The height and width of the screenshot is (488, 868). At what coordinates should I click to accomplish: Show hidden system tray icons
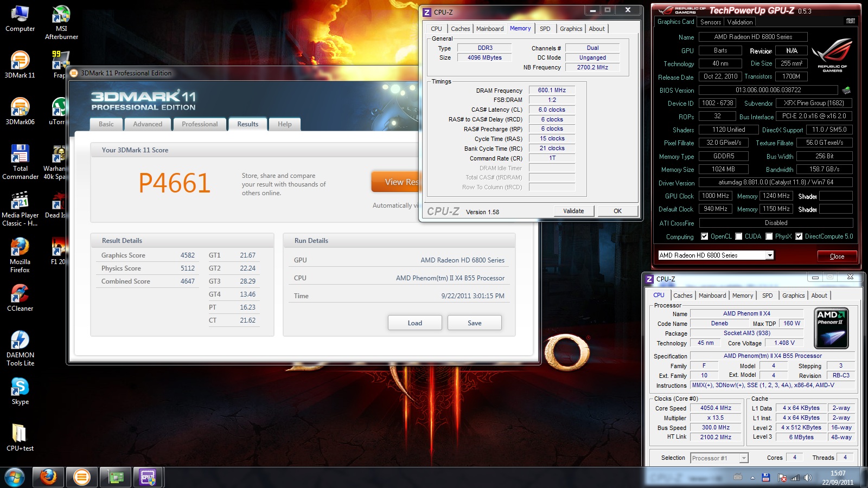pyautogui.click(x=752, y=478)
